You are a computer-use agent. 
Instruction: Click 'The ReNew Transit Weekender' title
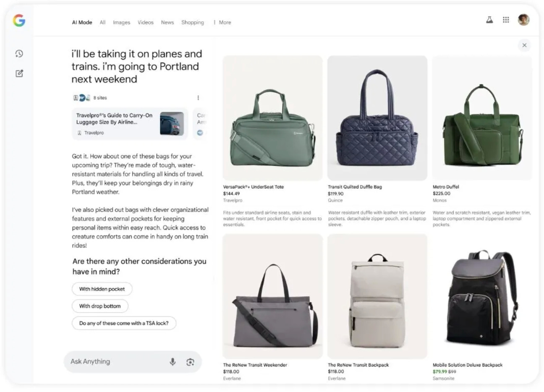click(255, 365)
